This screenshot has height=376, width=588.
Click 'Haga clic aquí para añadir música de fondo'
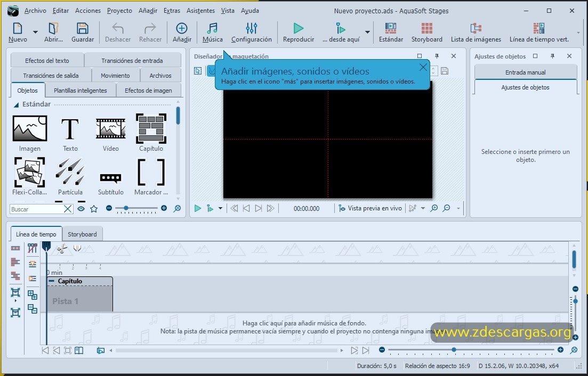pos(304,323)
